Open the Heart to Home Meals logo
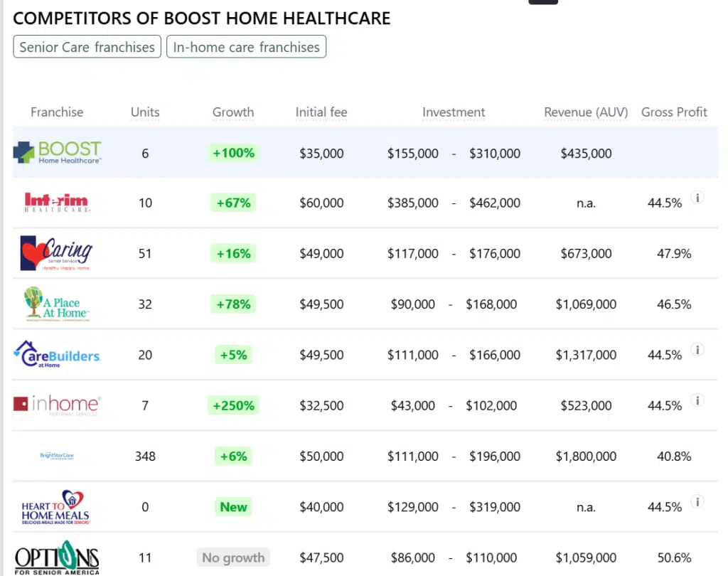 pyautogui.click(x=55, y=507)
